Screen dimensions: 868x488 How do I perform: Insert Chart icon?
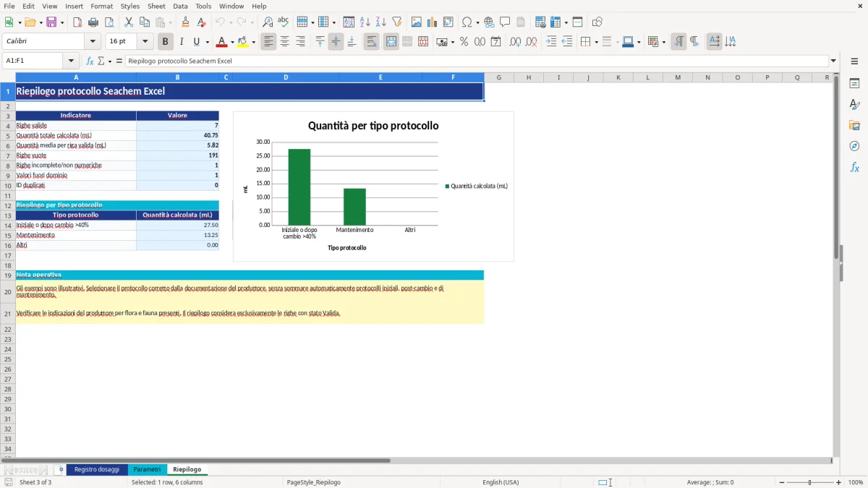(433, 22)
